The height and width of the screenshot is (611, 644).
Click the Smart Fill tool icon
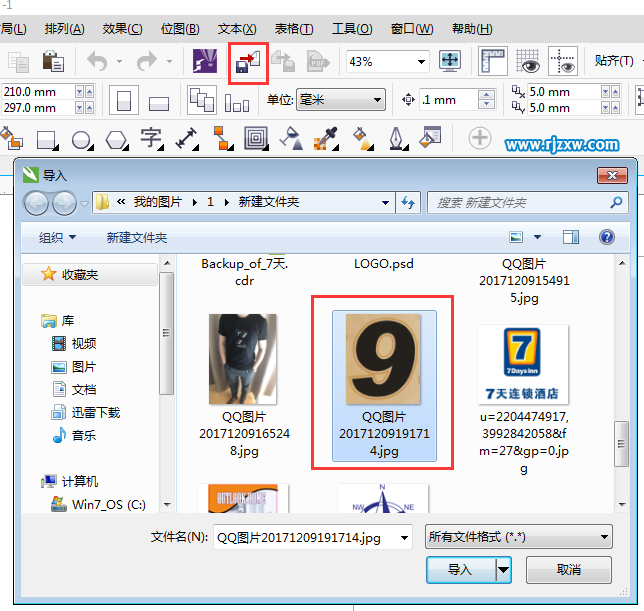[x=12, y=138]
